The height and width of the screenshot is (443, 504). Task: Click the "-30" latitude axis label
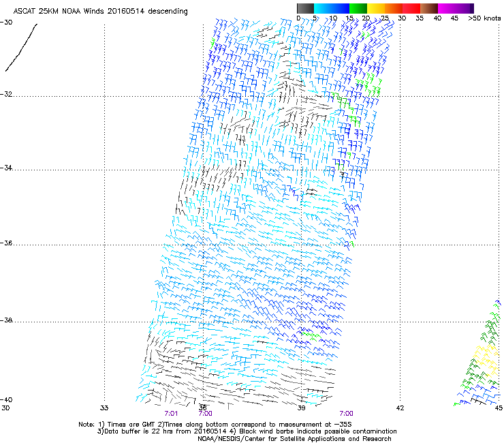tap(6, 22)
